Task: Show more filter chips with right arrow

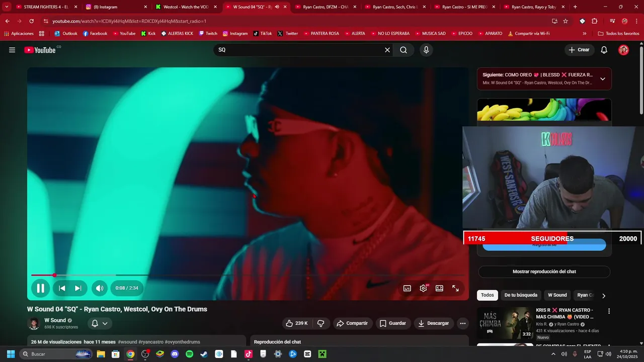Action: (x=604, y=296)
